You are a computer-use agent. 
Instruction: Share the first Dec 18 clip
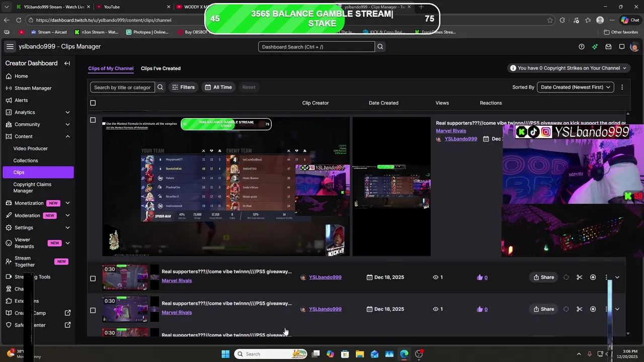pyautogui.click(x=544, y=277)
